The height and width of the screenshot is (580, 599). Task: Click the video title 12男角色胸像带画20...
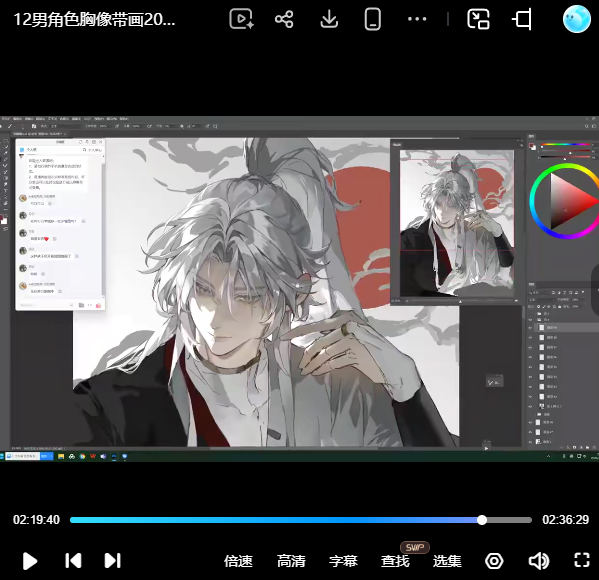click(94, 19)
